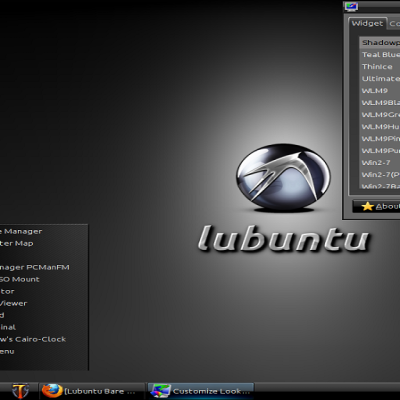Select the Win2-7(P... theme
The width and height of the screenshot is (400, 400).
(x=380, y=175)
